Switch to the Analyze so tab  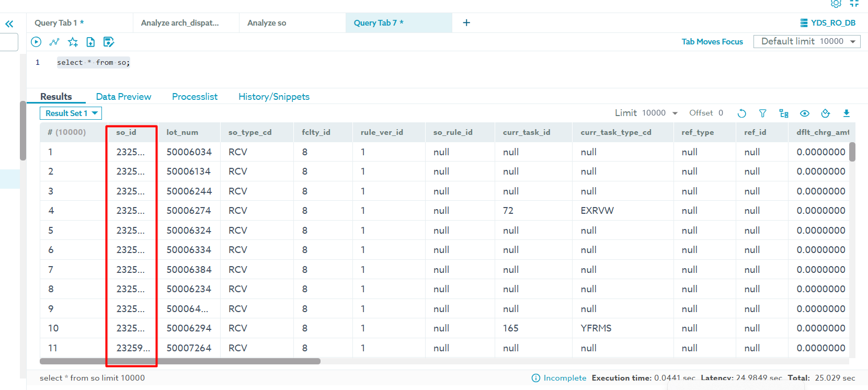267,23
